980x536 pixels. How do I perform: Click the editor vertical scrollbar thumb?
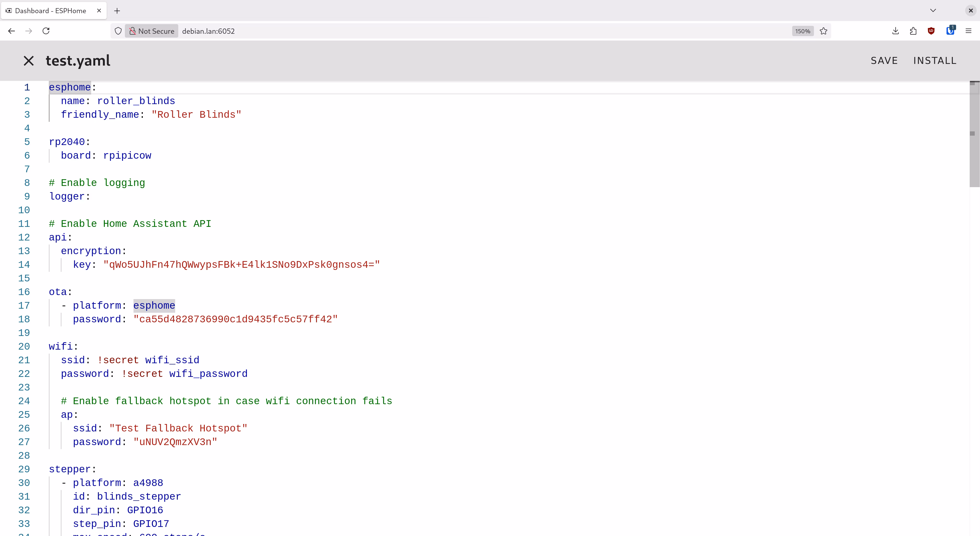[x=975, y=134]
